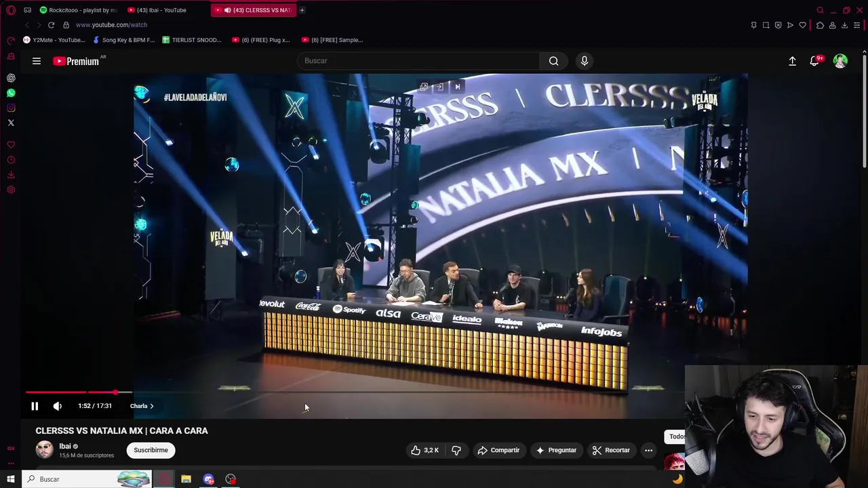Image resolution: width=868 pixels, height=488 pixels.
Task: Open X (Twitter) sidebar panel
Action: coord(11,123)
